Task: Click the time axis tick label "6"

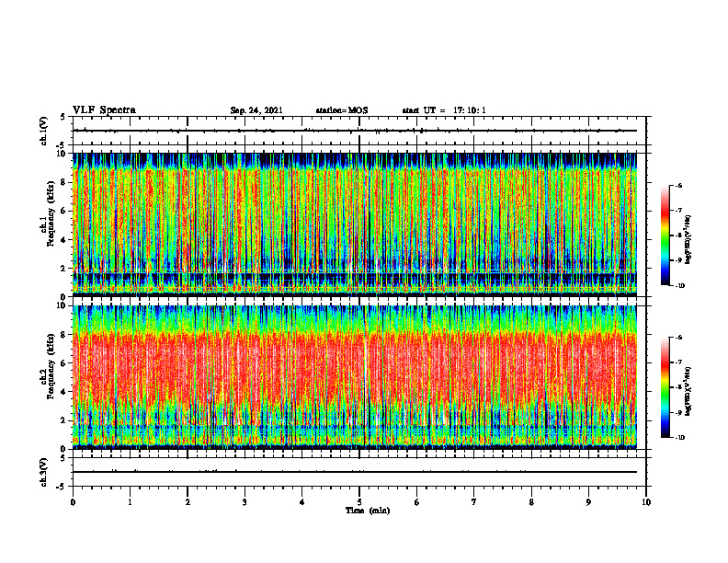Action: (417, 502)
